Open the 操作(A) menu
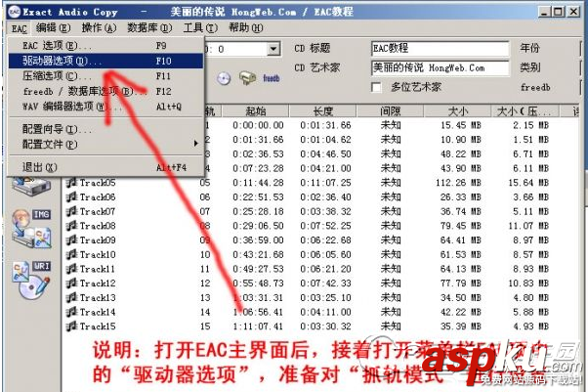 pos(99,27)
